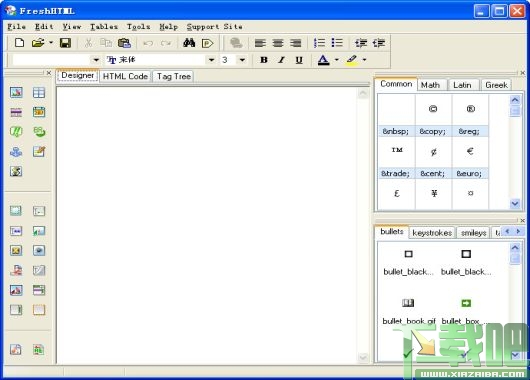The width and height of the screenshot is (530, 380).
Task: Copy selection with the copy icon
Action: point(106,43)
